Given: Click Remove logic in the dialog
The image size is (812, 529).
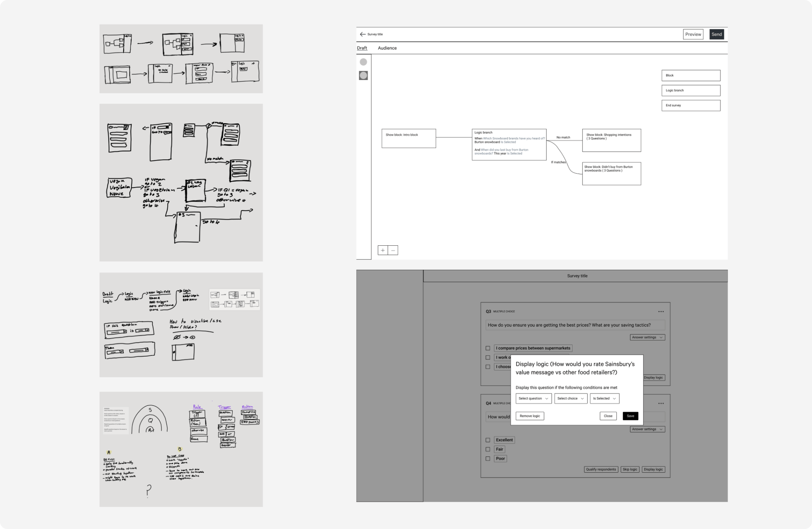Looking at the screenshot, I should click(x=530, y=416).
